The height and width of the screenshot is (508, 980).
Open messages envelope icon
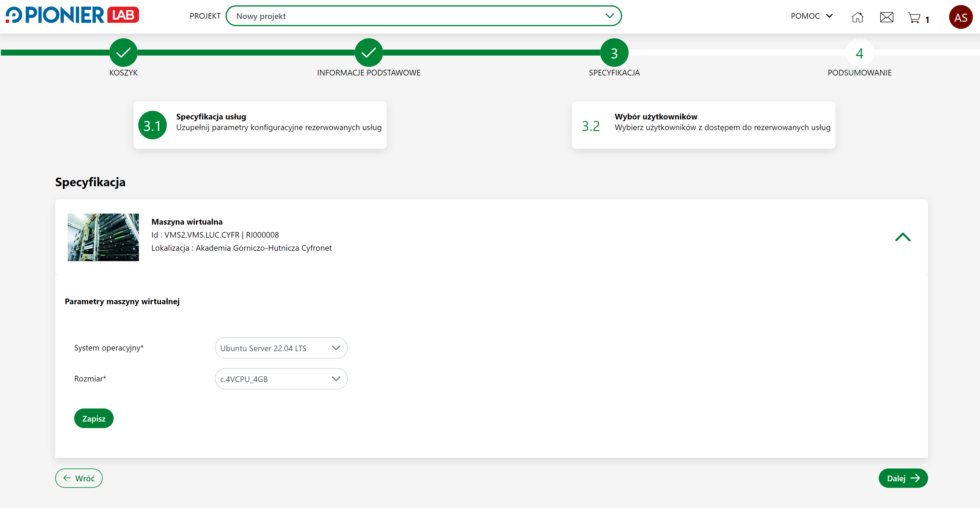[887, 17]
